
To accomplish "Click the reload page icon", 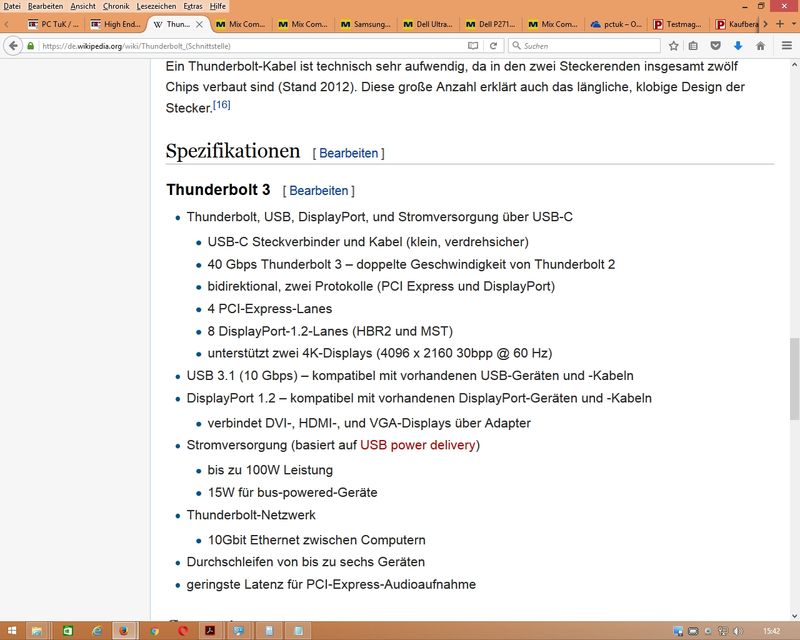I will coord(493,46).
